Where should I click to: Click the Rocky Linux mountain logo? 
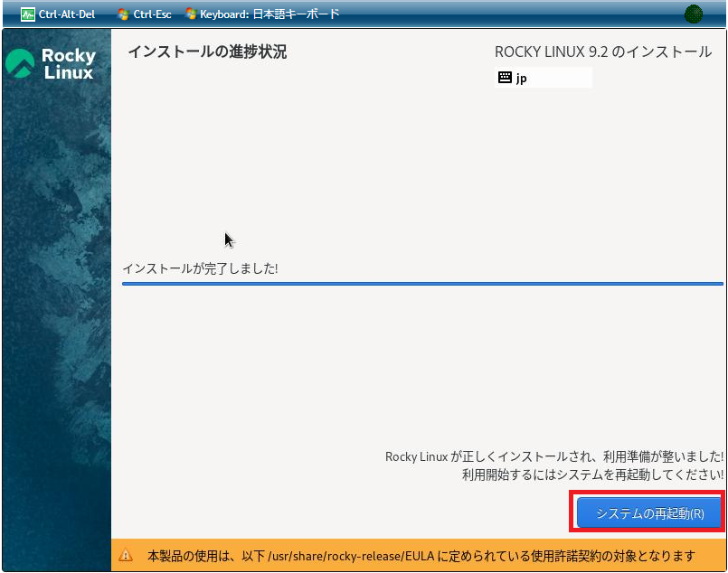click(20, 63)
